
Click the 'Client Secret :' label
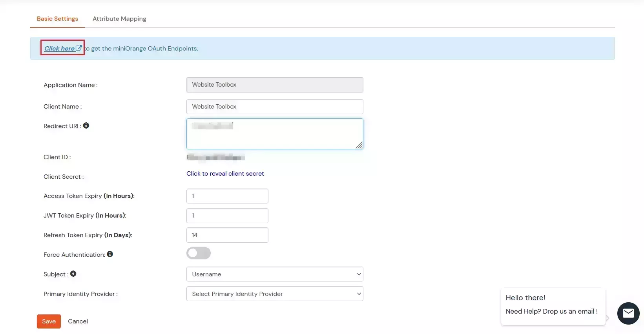pos(64,177)
